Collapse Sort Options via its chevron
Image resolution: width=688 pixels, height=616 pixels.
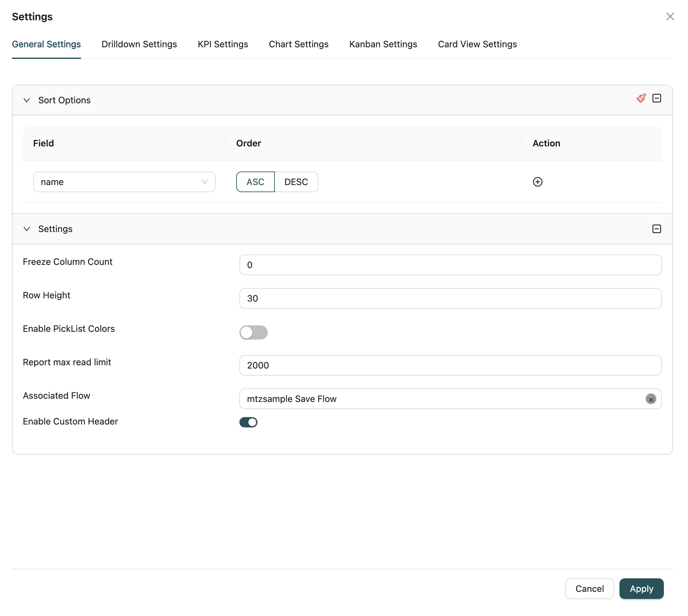tap(27, 100)
